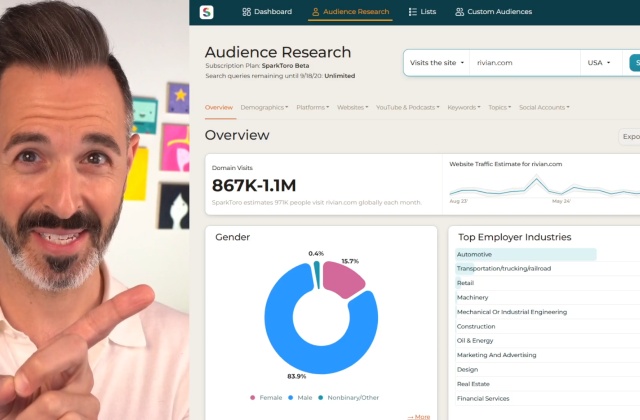Click the 83.9% gender label
Screen dimensions: 640x420
(x=297, y=376)
